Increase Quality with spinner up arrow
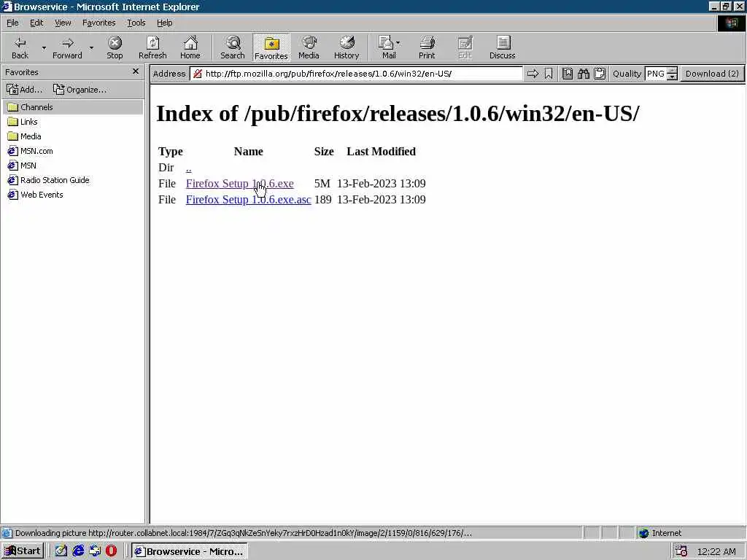The height and width of the screenshot is (560, 747). pyautogui.click(x=672, y=71)
